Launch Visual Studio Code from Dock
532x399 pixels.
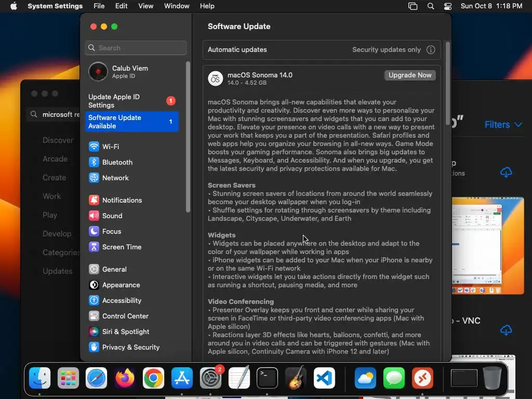(324, 378)
